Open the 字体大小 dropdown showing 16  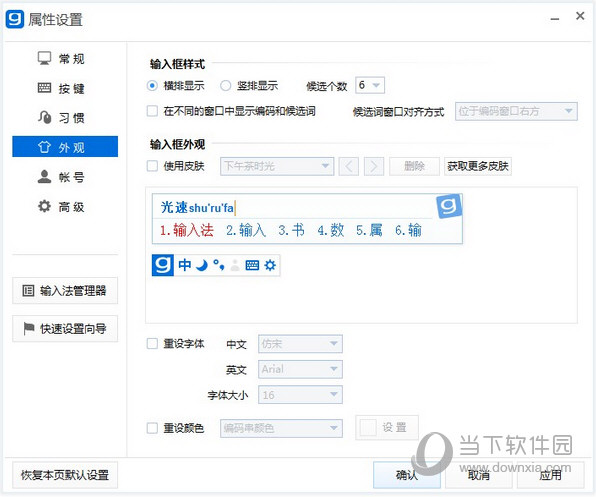click(300, 395)
